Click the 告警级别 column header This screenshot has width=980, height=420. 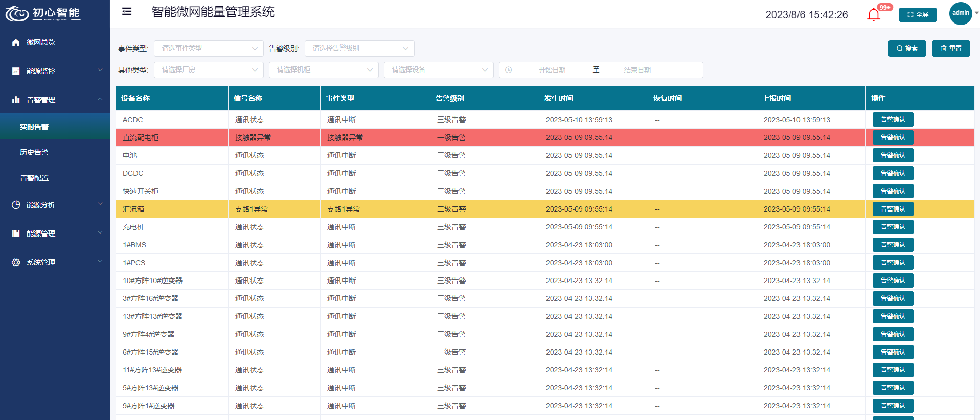[x=485, y=98]
